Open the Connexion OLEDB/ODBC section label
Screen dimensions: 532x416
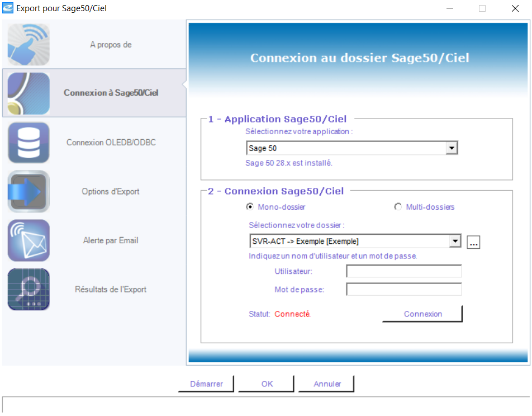pyautogui.click(x=111, y=143)
